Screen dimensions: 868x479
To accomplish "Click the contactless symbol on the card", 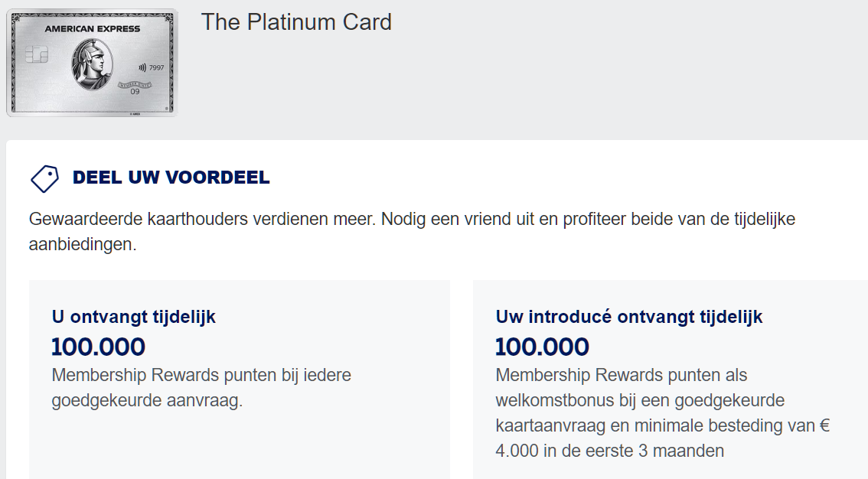I will click(x=142, y=67).
